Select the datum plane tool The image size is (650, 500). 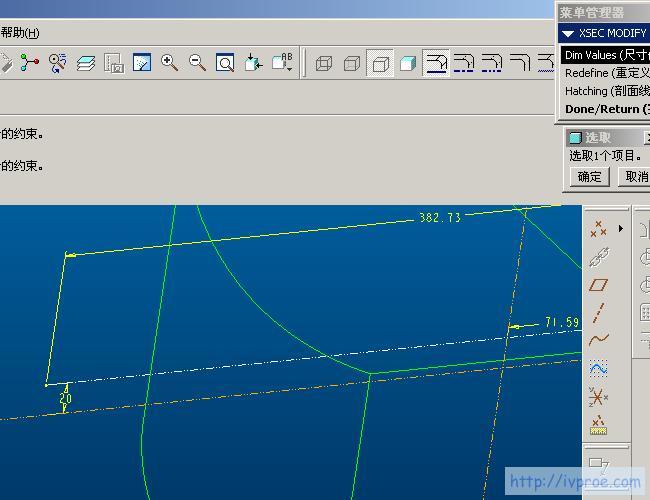click(x=599, y=285)
